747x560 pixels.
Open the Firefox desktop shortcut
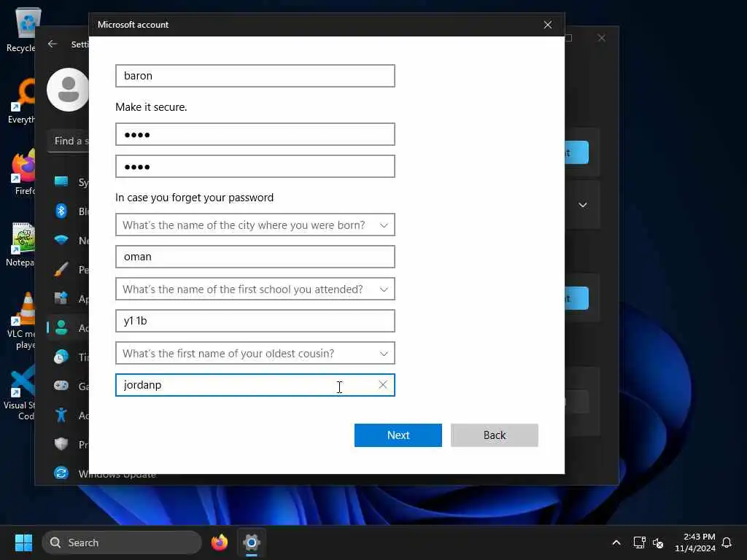23,172
